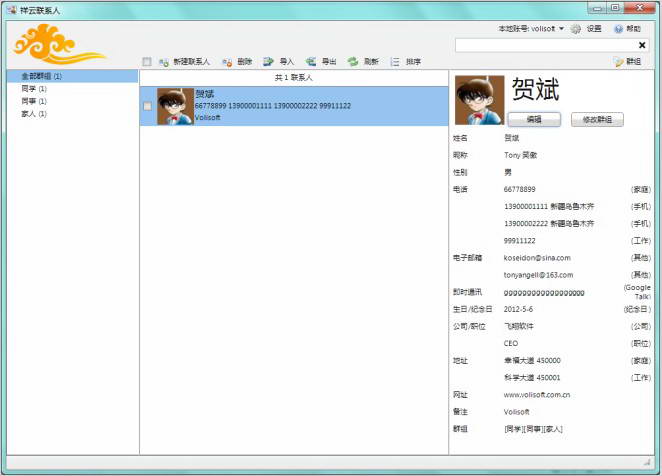Select the 家人 (1) group
662x476 pixels.
coord(34,114)
